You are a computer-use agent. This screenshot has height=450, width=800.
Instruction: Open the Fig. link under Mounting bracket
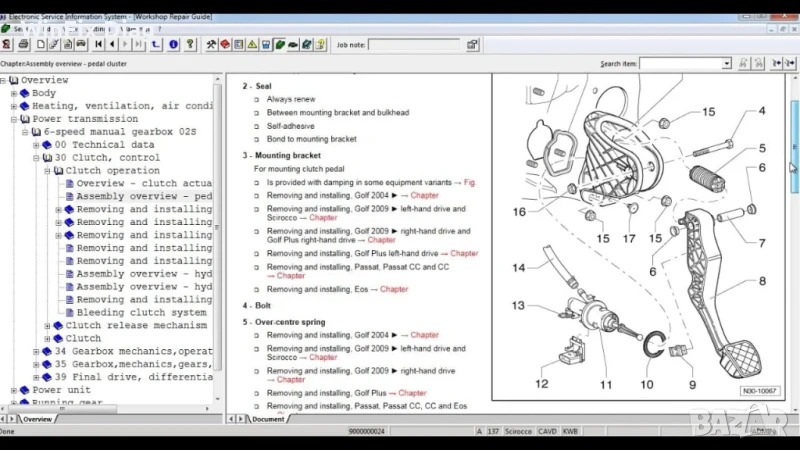click(469, 183)
